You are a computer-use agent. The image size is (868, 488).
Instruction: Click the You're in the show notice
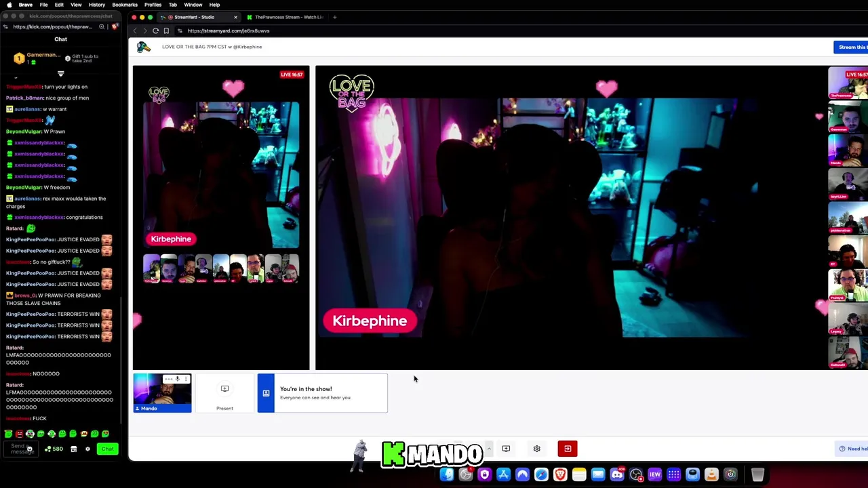(322, 393)
